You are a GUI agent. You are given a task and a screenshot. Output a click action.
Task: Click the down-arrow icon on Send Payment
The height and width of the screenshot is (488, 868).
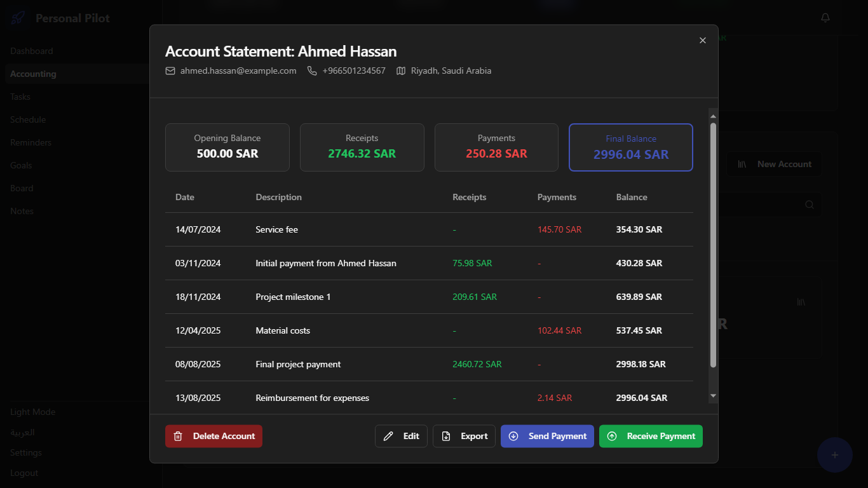513,436
